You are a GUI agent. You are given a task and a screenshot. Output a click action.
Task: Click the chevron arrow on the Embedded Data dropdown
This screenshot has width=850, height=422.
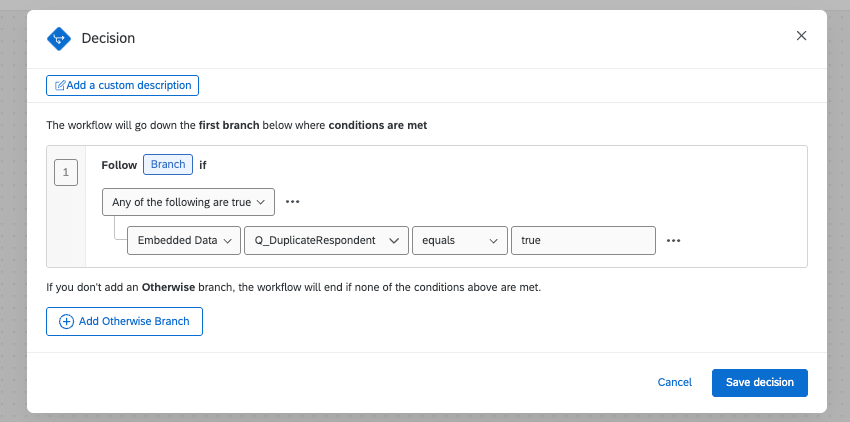point(227,241)
